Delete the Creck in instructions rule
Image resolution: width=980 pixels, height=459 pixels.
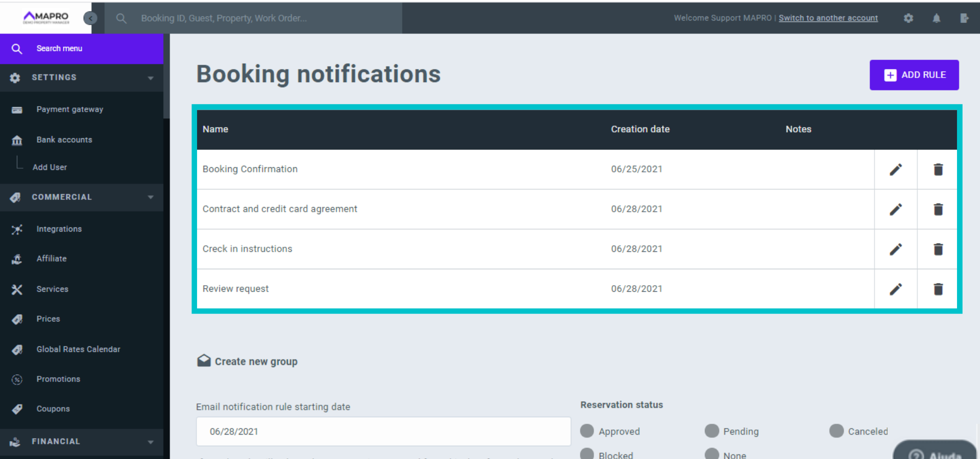coord(938,249)
